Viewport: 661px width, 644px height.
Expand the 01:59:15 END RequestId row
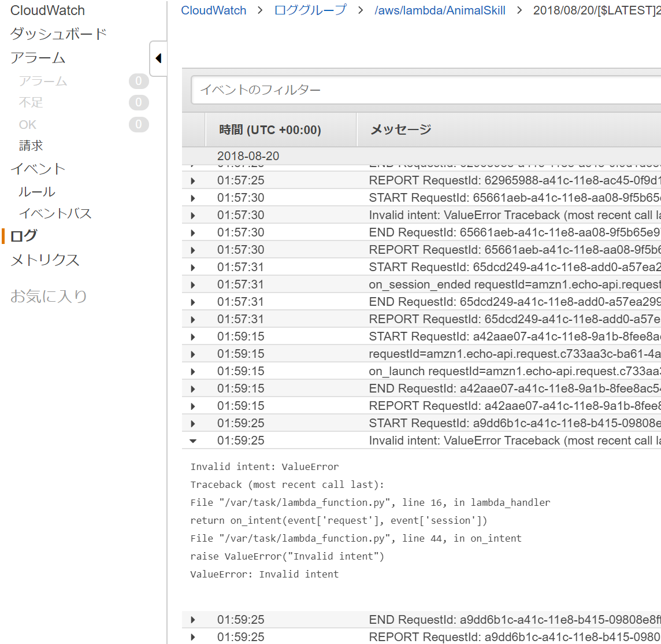192,389
